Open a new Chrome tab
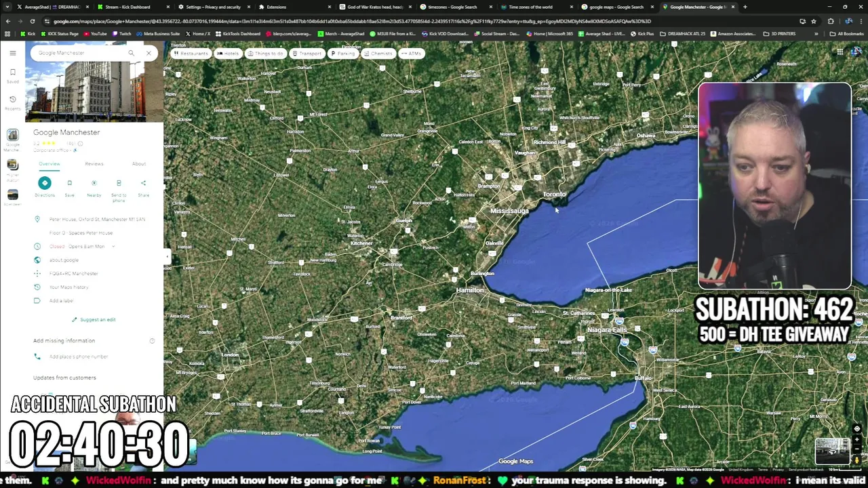The width and height of the screenshot is (868, 488). click(745, 7)
